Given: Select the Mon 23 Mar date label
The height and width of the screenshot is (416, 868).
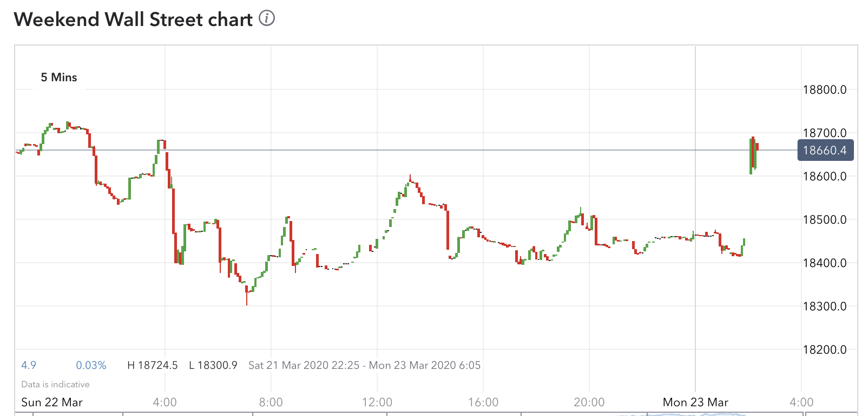Looking at the screenshot, I should coord(695,402).
